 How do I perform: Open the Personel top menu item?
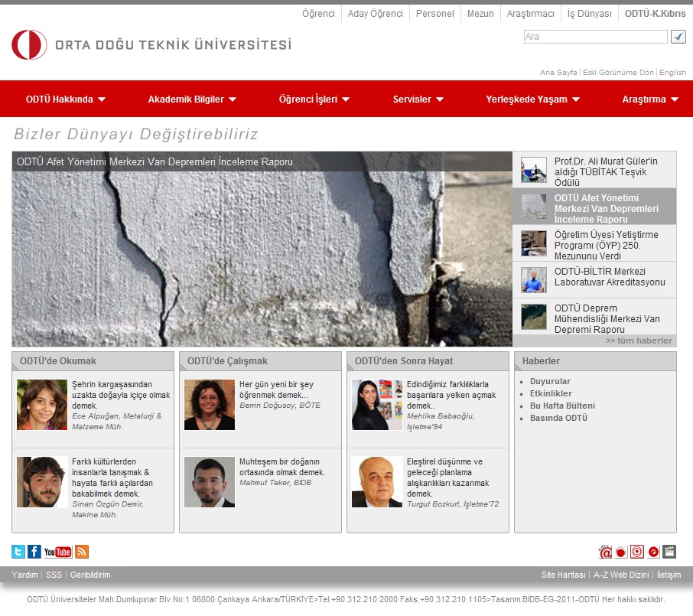[x=435, y=14]
